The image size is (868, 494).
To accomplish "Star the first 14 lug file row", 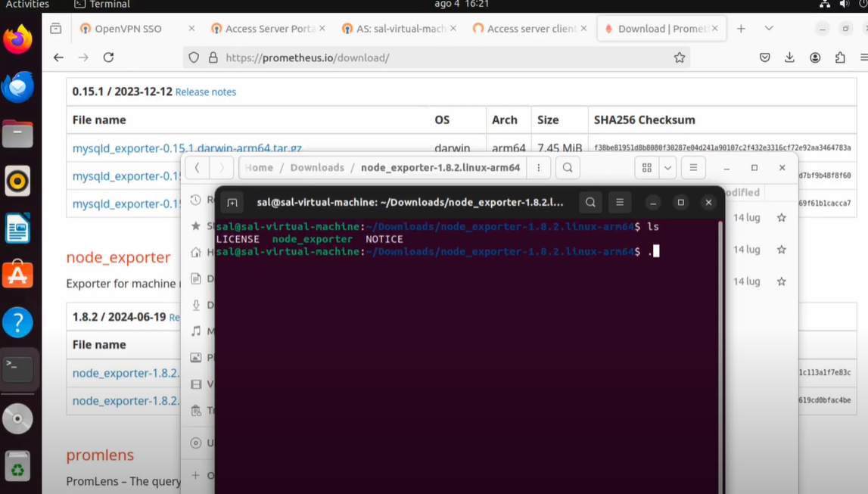I will [781, 218].
